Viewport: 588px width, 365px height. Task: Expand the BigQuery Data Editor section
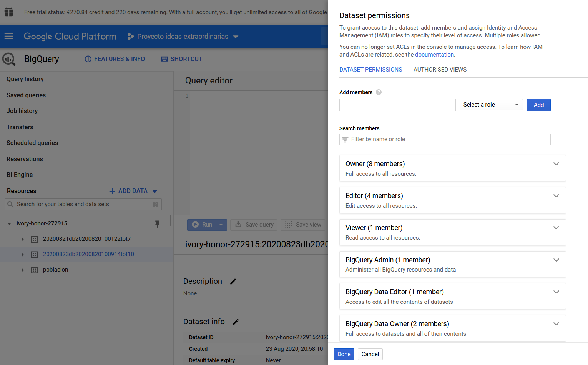[556, 292]
